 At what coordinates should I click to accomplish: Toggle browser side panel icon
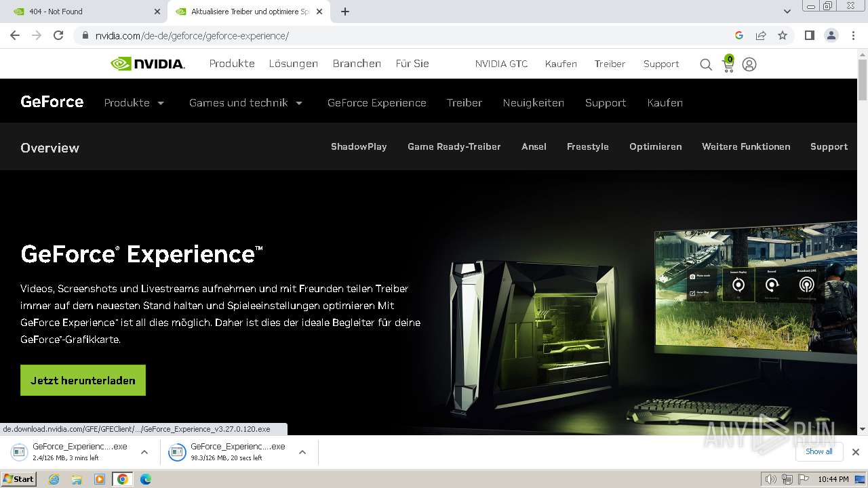point(809,35)
